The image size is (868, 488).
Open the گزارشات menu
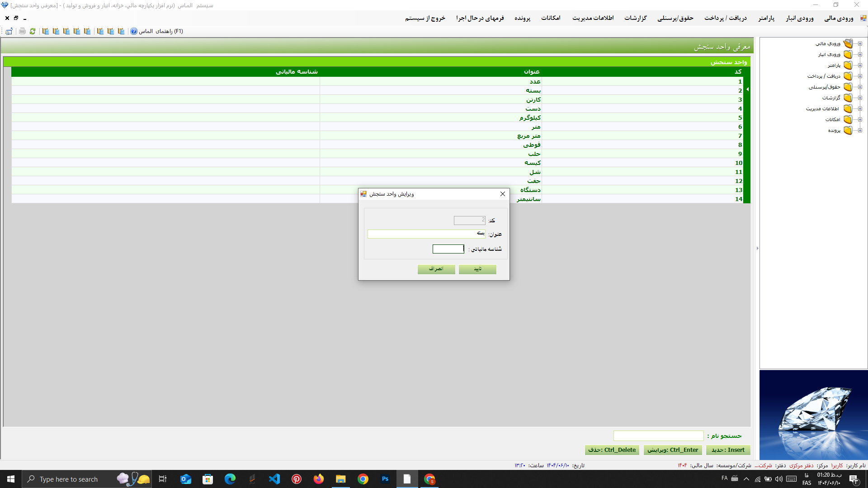pos(635,18)
